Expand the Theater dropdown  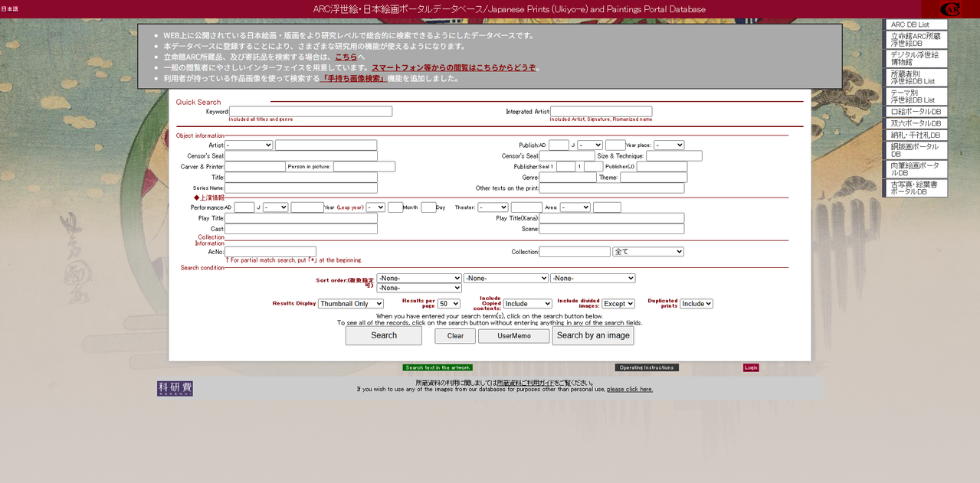point(493,207)
